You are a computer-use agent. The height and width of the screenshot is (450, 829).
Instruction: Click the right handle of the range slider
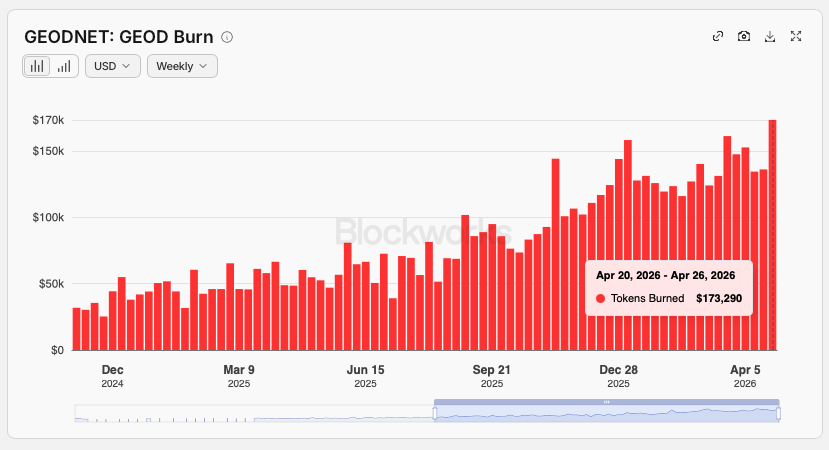(x=778, y=414)
